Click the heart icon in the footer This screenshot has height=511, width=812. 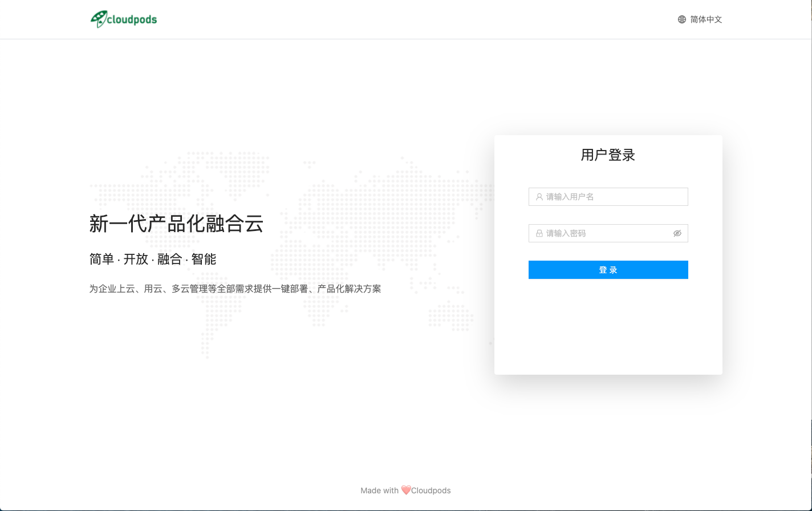click(x=405, y=490)
